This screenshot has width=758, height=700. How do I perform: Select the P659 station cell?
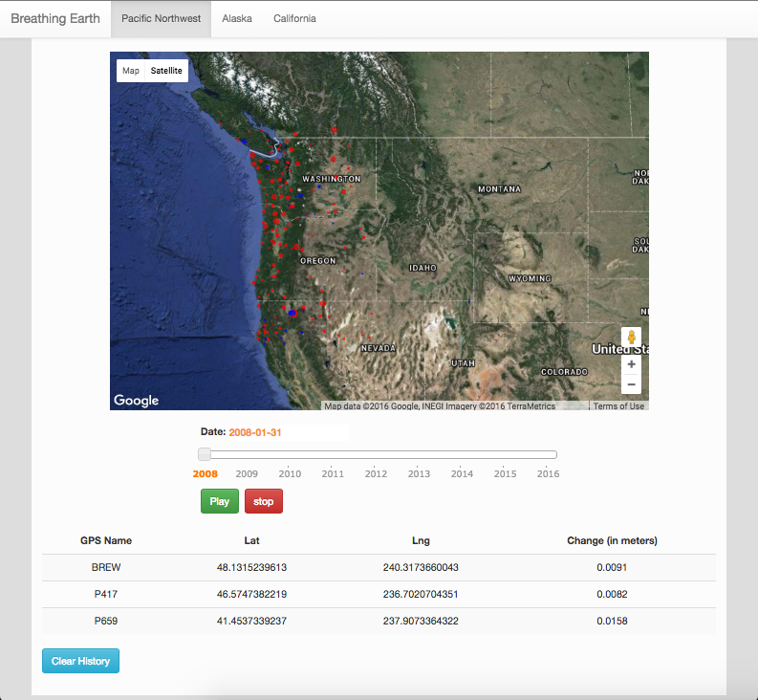106,621
